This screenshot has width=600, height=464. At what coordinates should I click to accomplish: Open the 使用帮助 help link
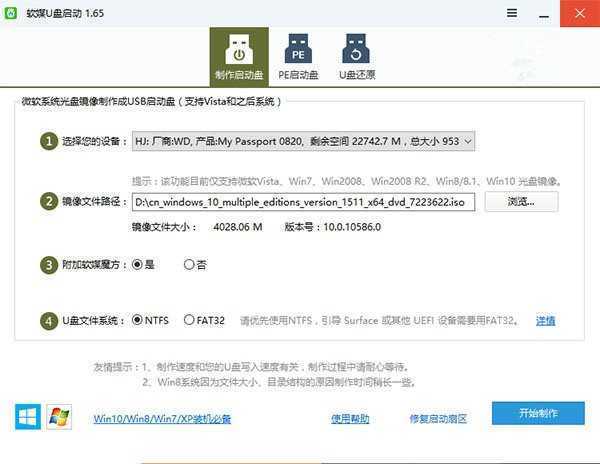[x=350, y=418]
